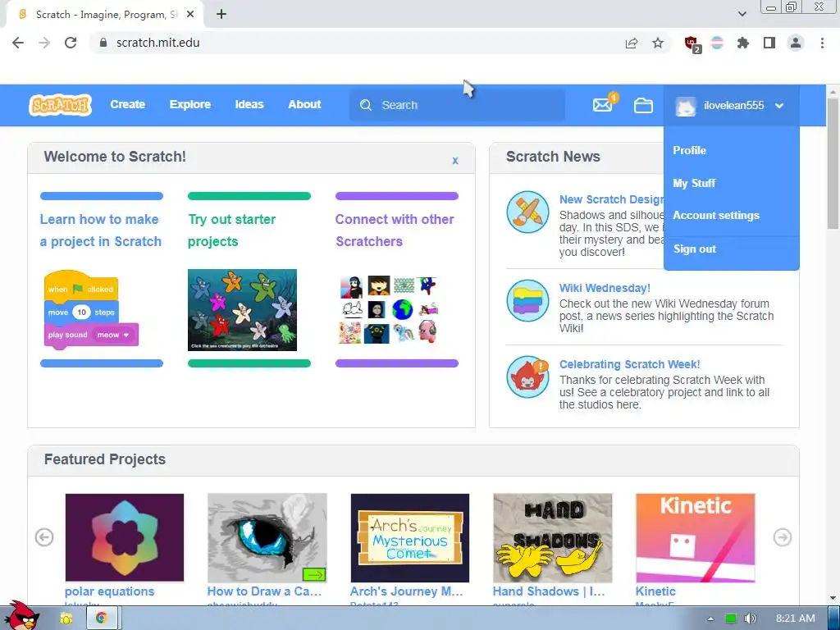The image size is (840, 630).
Task: Select the Scratch browser tab
Action: pyautogui.click(x=105, y=15)
